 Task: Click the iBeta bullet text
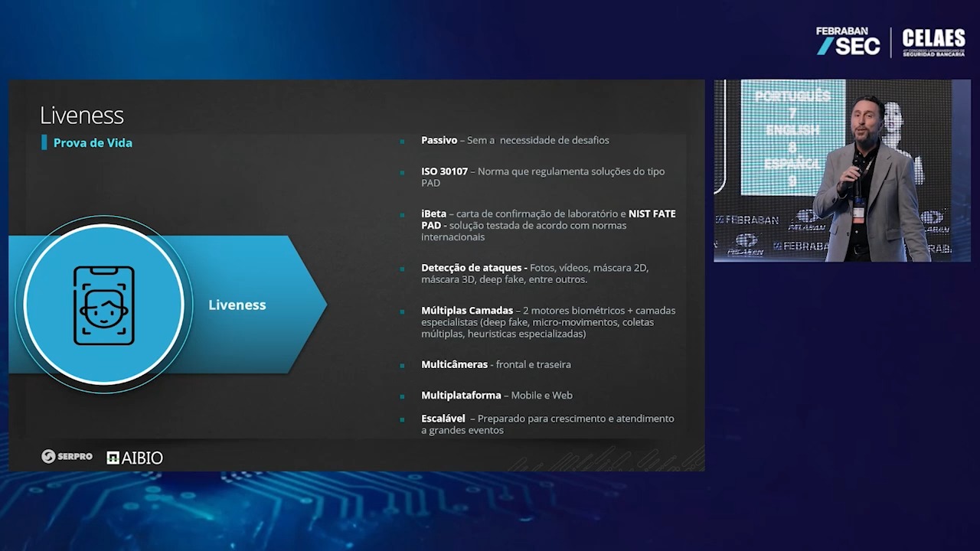(548, 225)
